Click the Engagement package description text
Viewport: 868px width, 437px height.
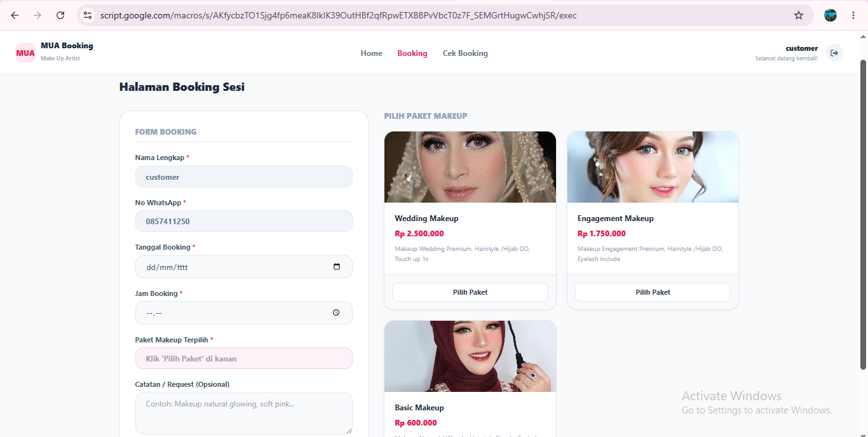point(650,254)
